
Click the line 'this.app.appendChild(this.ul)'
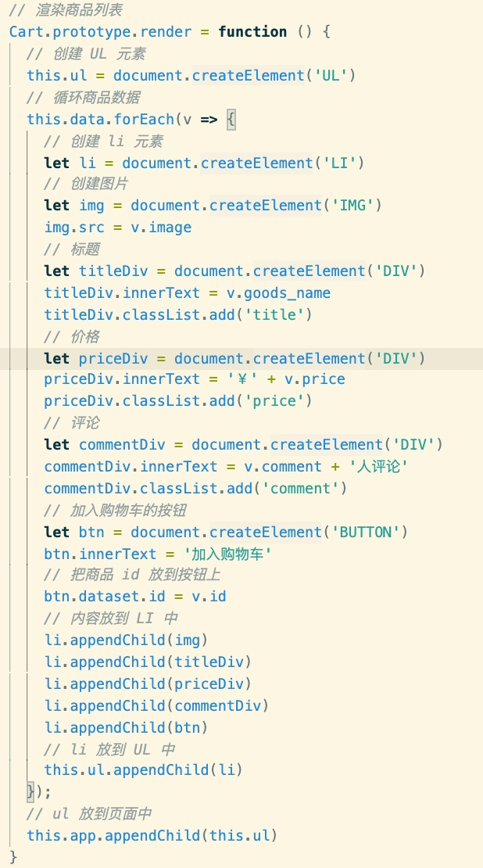[152, 835]
